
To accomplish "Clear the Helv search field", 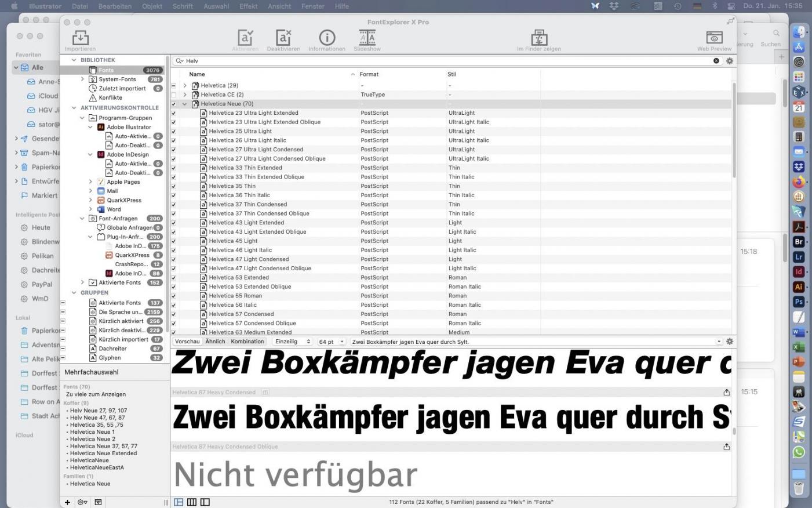I will tap(716, 61).
